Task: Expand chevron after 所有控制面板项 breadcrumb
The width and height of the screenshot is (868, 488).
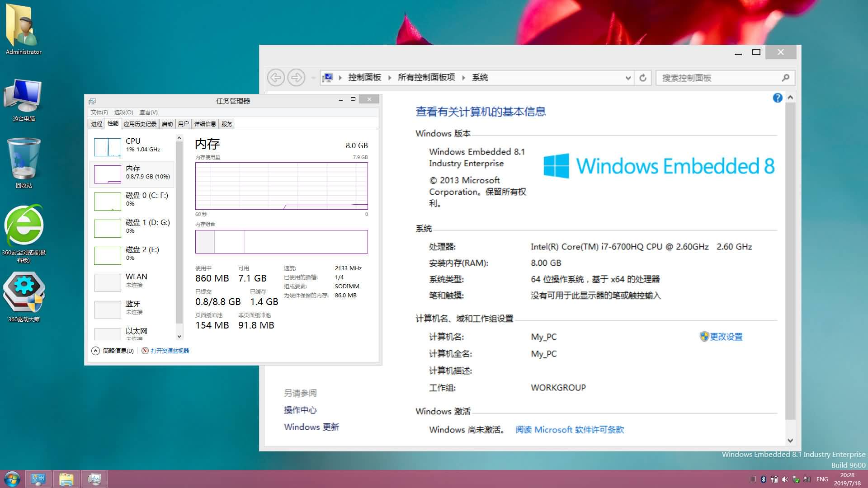Action: pyautogui.click(x=464, y=78)
